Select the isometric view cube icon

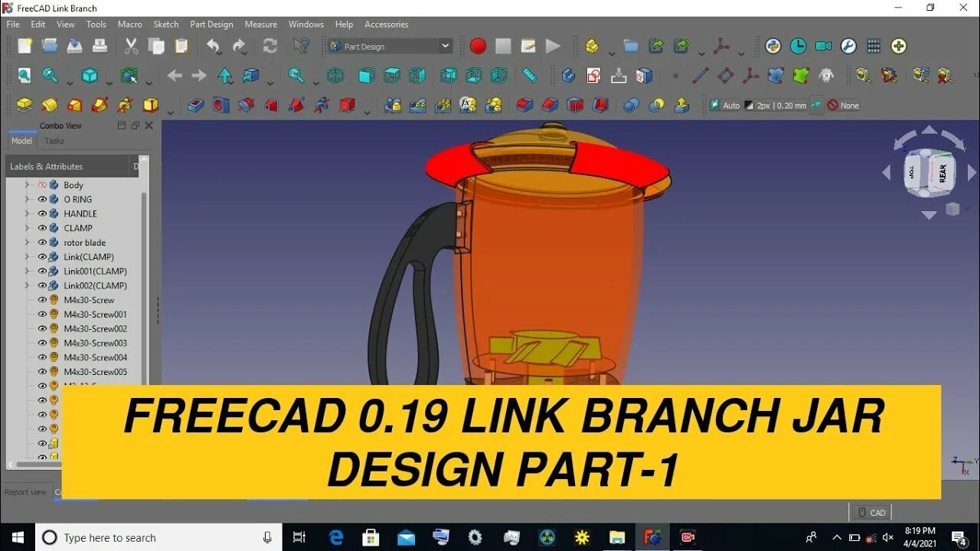click(90, 76)
